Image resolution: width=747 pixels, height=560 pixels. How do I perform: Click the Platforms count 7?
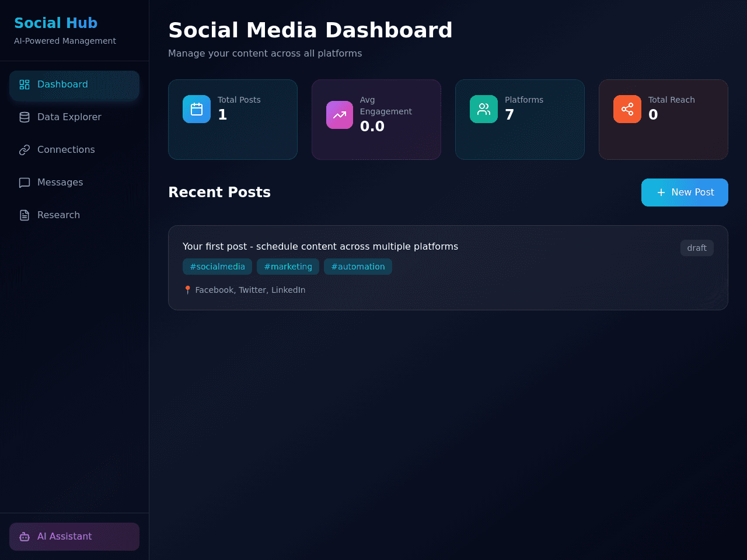click(509, 114)
